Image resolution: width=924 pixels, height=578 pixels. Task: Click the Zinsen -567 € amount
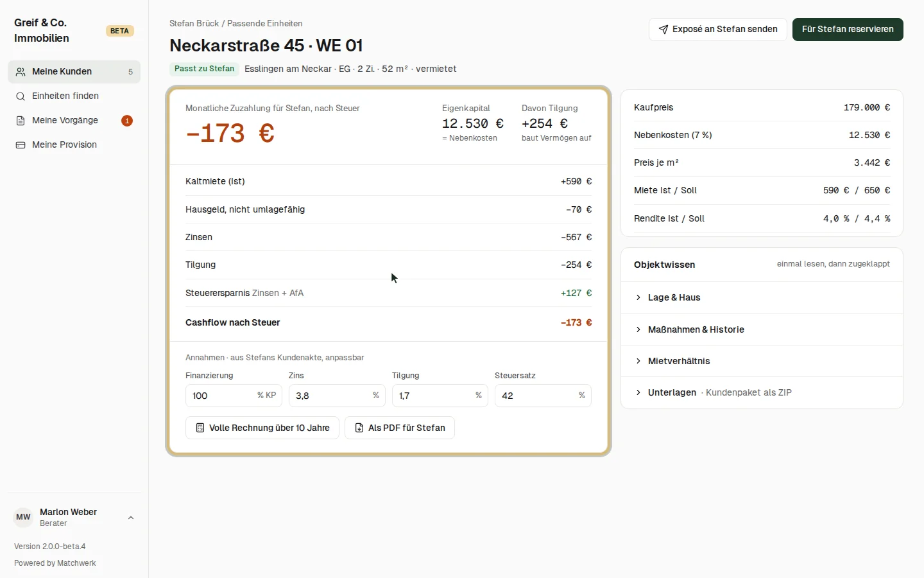click(x=576, y=237)
